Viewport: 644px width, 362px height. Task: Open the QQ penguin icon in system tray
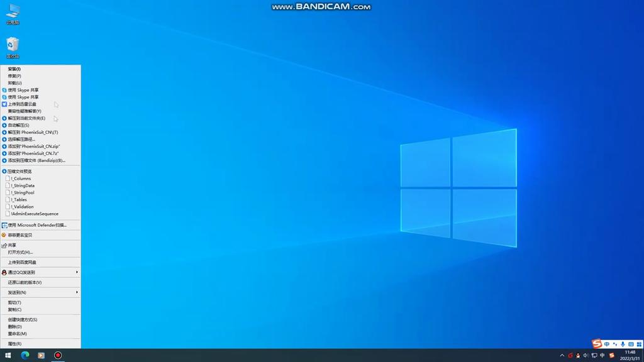pos(578,356)
